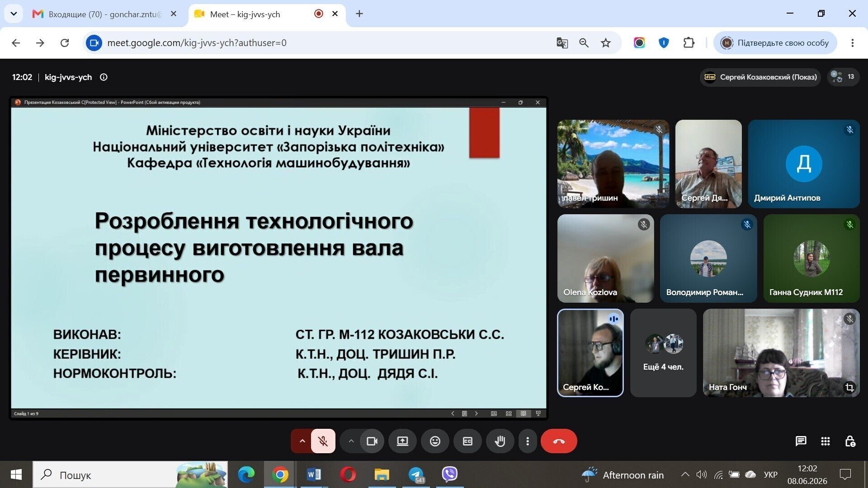Switch to Gmail Входящие (70) tab
This screenshot has height=488, width=868.
(x=105, y=14)
